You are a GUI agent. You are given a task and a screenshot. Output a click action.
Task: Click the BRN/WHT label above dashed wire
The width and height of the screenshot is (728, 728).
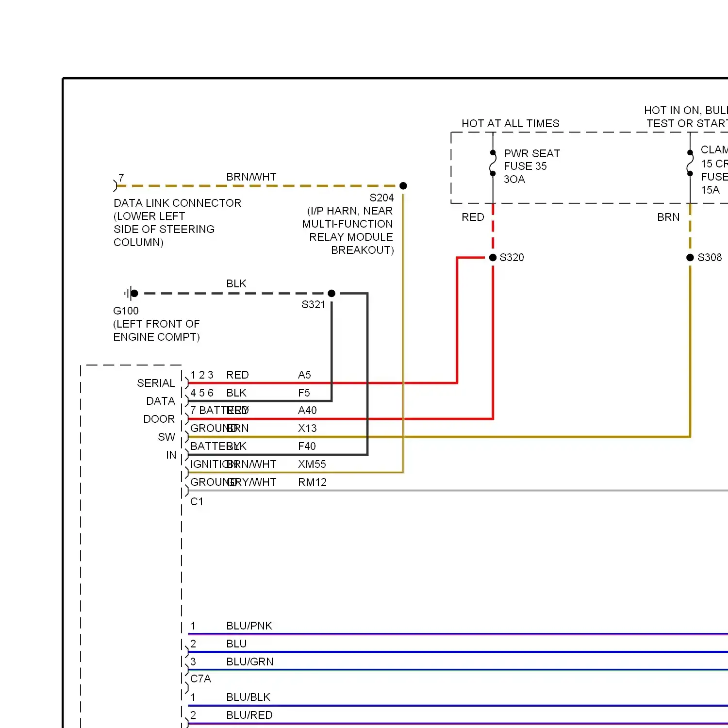click(x=251, y=177)
